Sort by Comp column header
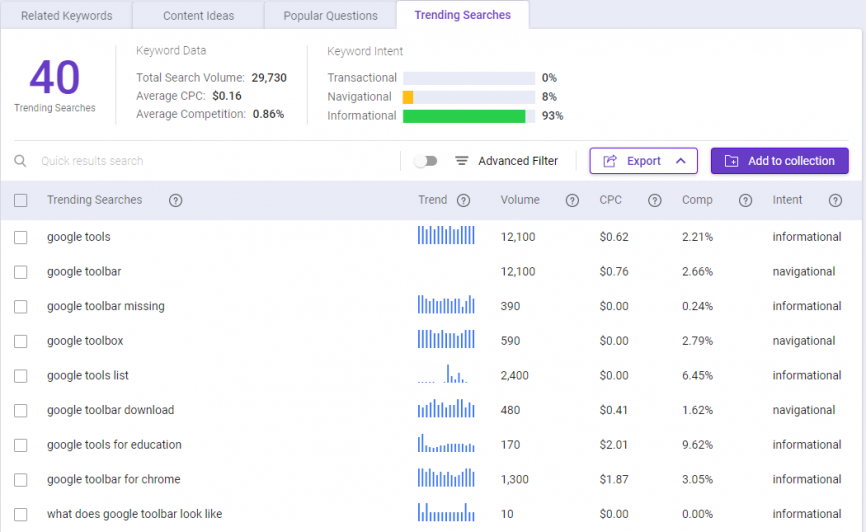The image size is (866, 532). (697, 200)
